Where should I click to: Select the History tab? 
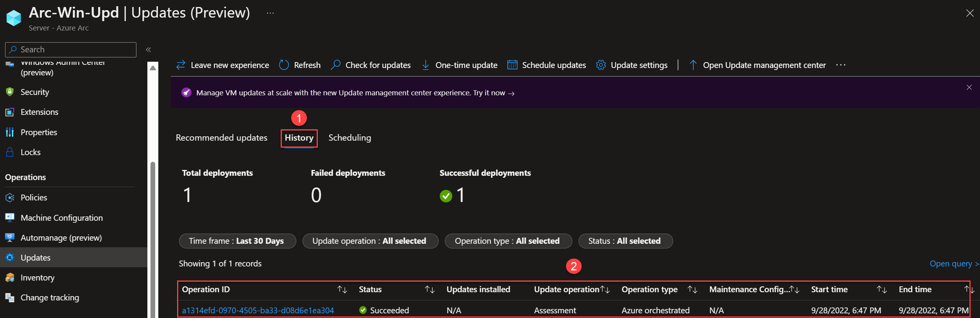299,138
